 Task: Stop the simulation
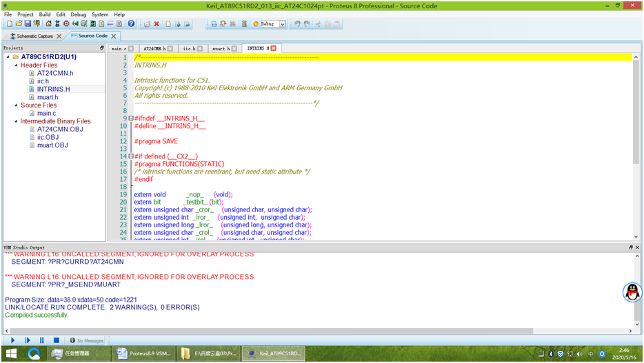coord(57,340)
